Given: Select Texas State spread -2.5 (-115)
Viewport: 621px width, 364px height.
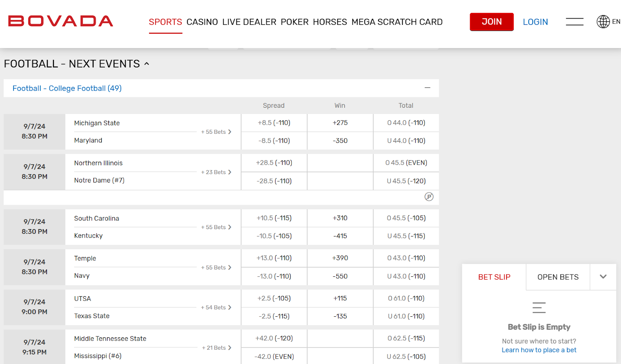Looking at the screenshot, I should (x=274, y=316).
